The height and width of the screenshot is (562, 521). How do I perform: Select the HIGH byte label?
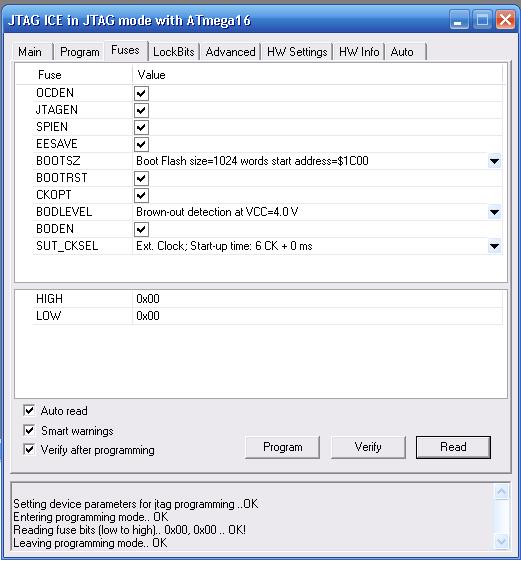(x=49, y=299)
